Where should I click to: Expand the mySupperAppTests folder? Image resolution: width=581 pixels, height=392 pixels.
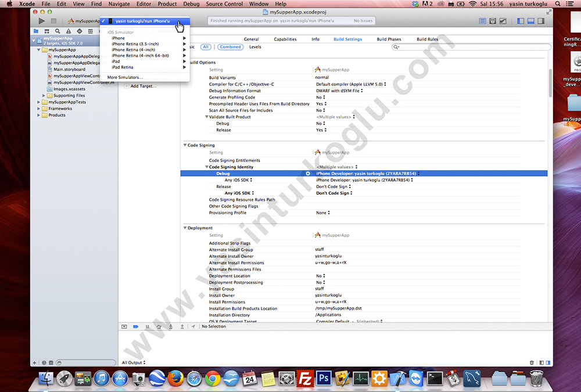pyautogui.click(x=38, y=102)
